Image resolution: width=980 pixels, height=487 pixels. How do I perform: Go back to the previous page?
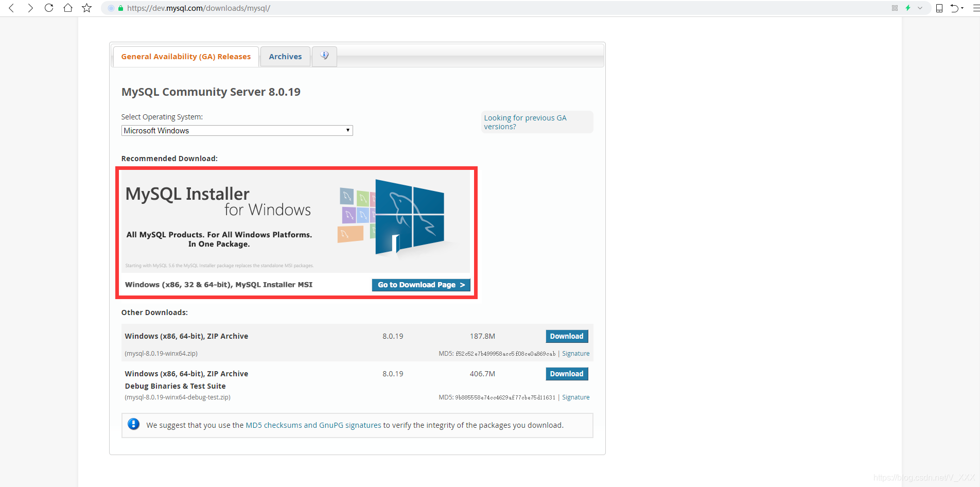click(11, 8)
